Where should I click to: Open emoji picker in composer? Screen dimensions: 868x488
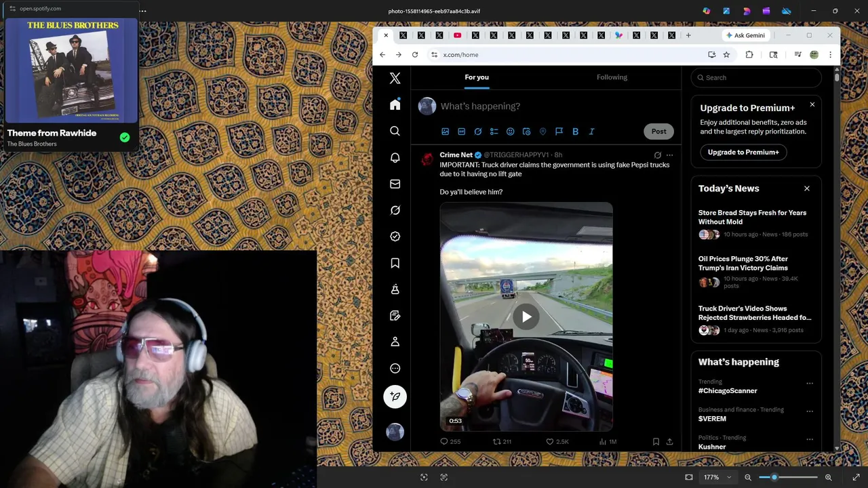[x=510, y=131]
